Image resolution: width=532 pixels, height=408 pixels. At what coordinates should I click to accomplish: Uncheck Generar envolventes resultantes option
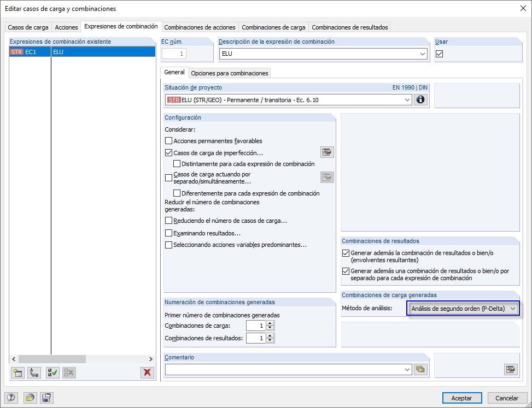pos(346,253)
